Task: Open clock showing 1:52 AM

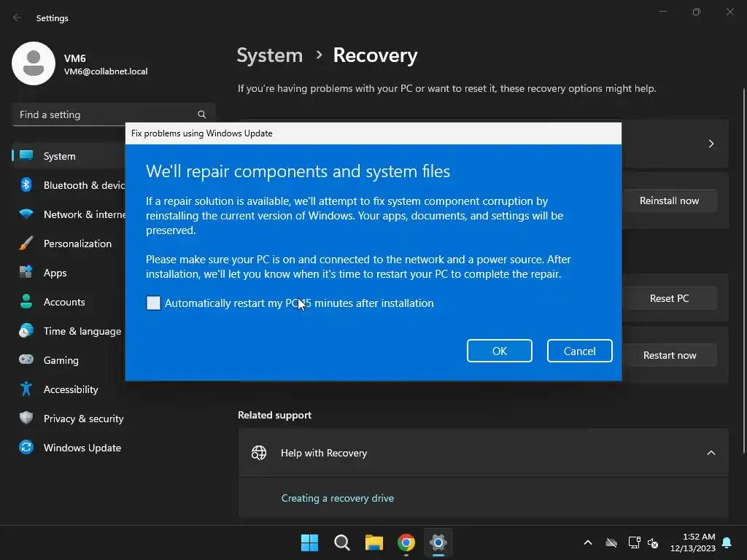Action: [693, 542]
